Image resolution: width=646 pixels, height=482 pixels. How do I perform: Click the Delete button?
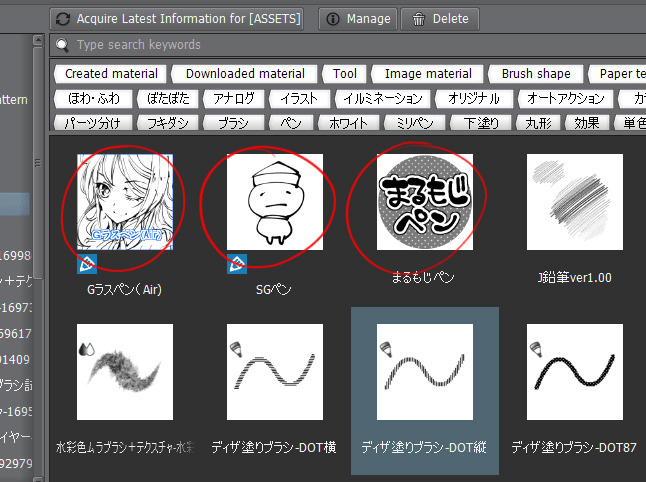pyautogui.click(x=440, y=19)
